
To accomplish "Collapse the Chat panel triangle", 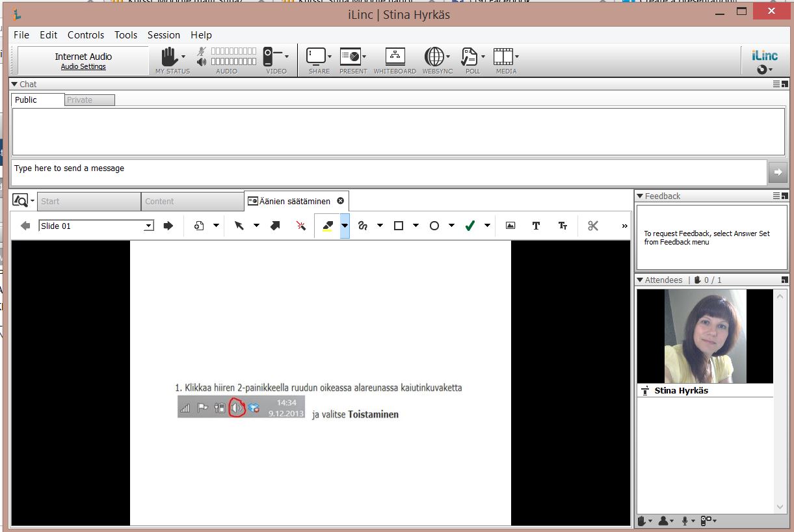I will click(x=14, y=84).
